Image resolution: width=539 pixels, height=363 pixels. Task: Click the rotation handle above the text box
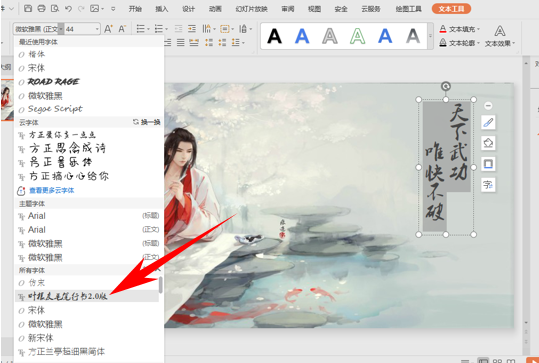[446, 86]
